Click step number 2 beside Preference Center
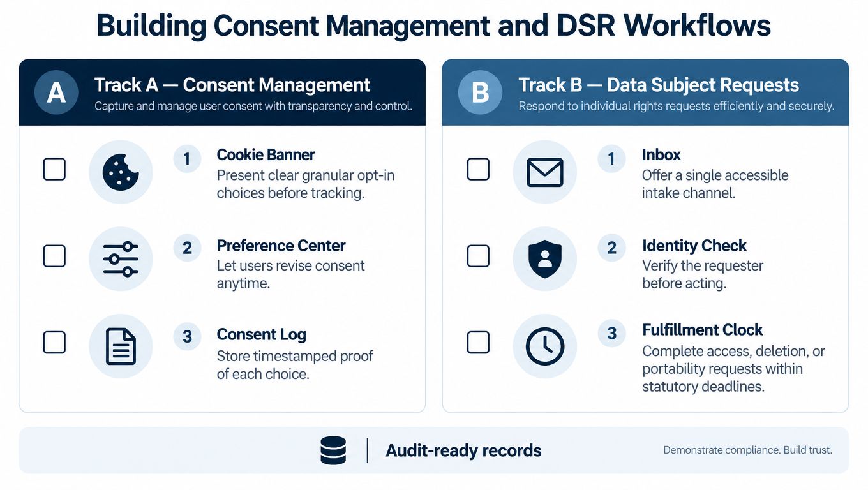868x490 pixels. point(187,248)
